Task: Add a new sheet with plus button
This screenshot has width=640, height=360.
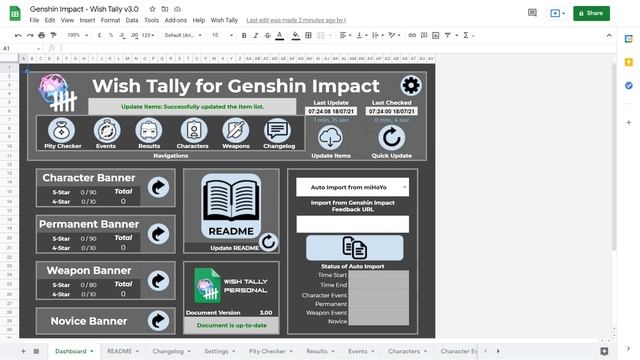Action: pos(23,351)
